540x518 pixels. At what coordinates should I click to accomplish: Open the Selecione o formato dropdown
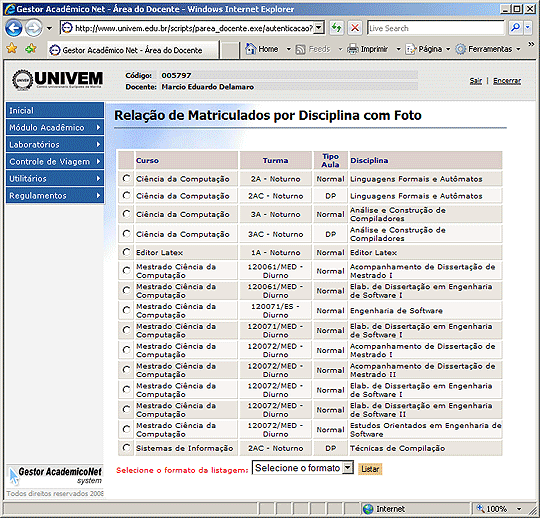pyautogui.click(x=303, y=468)
